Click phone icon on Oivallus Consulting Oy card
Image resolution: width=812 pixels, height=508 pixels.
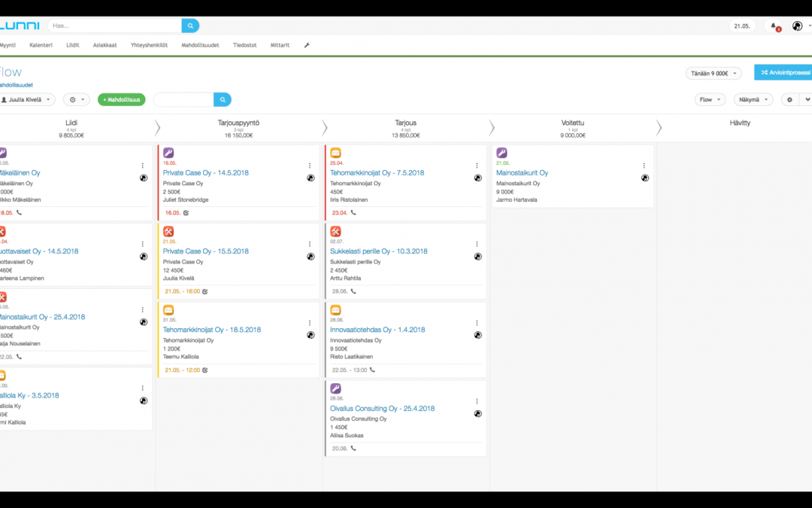(x=353, y=449)
